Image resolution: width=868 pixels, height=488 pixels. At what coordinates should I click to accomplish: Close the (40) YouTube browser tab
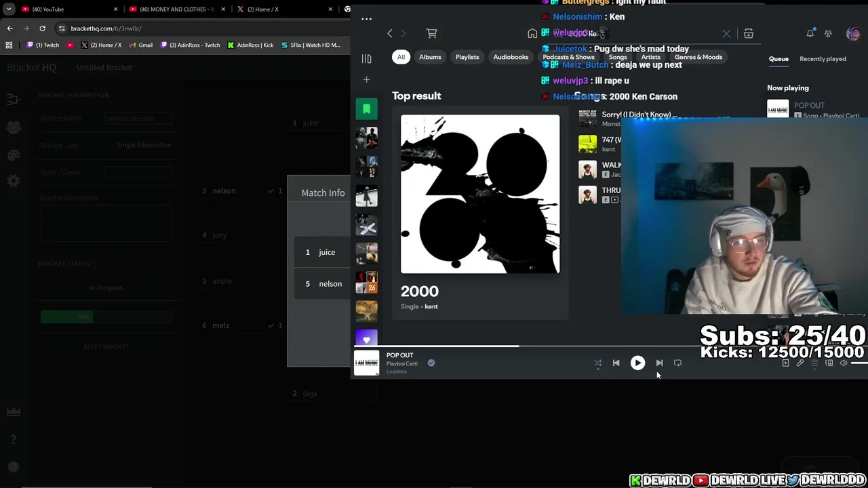click(x=115, y=9)
